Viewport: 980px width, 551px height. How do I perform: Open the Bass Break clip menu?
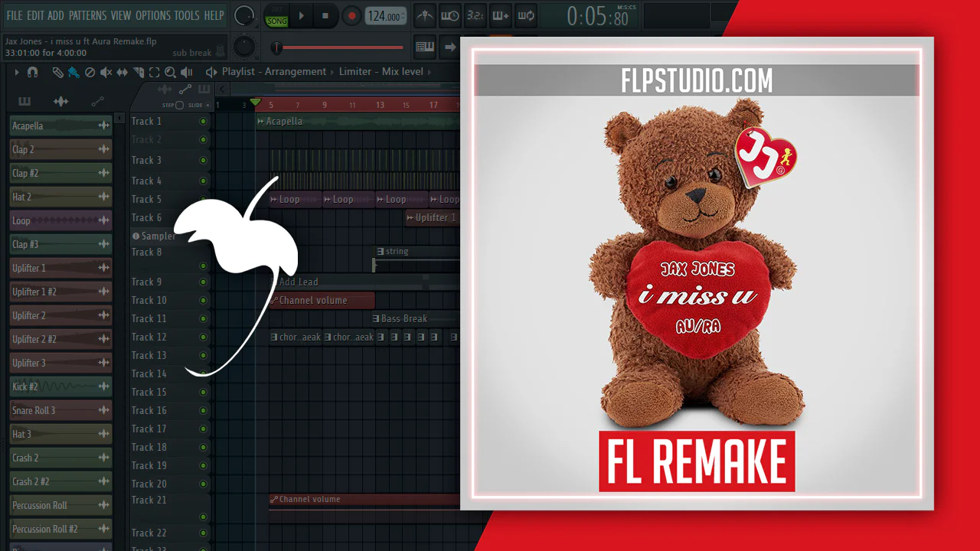tap(376, 319)
